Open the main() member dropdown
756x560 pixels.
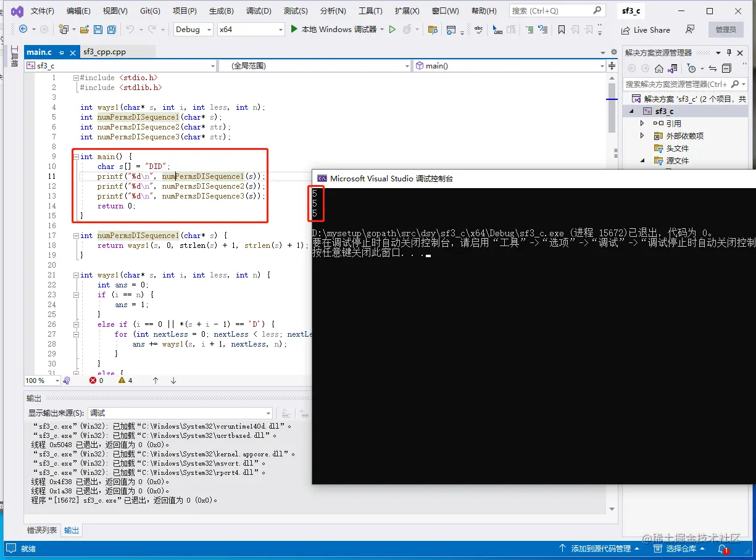click(509, 65)
